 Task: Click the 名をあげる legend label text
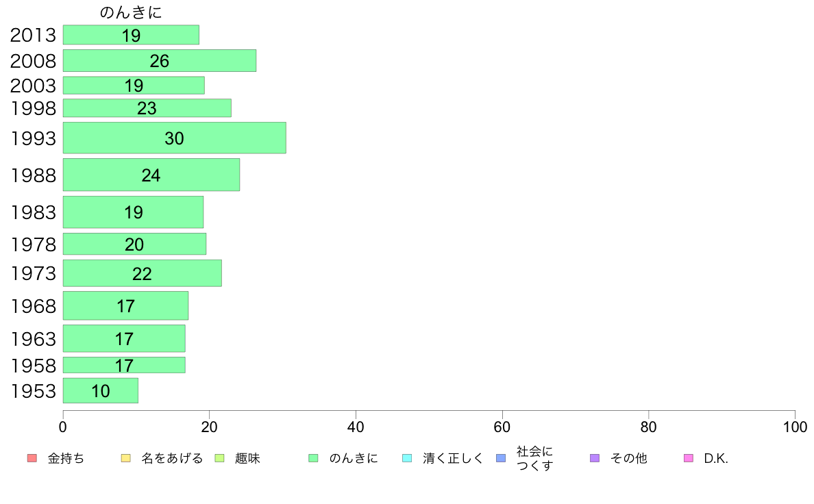click(x=173, y=458)
